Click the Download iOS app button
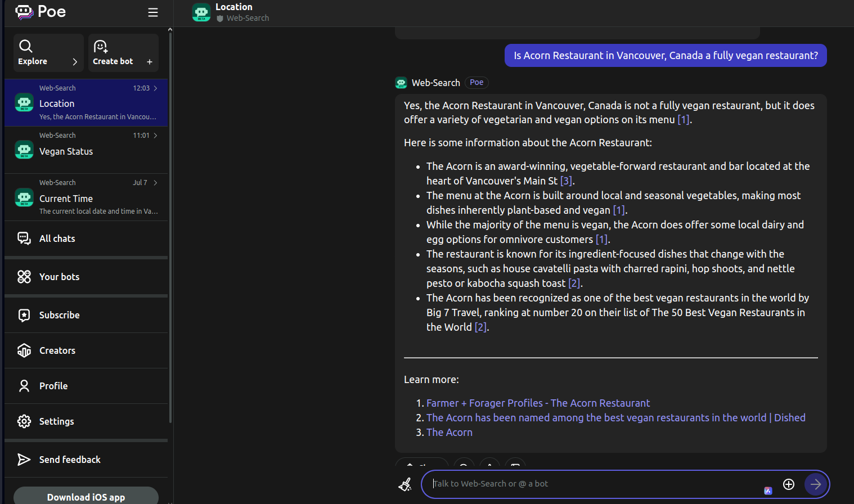854x504 pixels. (x=86, y=496)
